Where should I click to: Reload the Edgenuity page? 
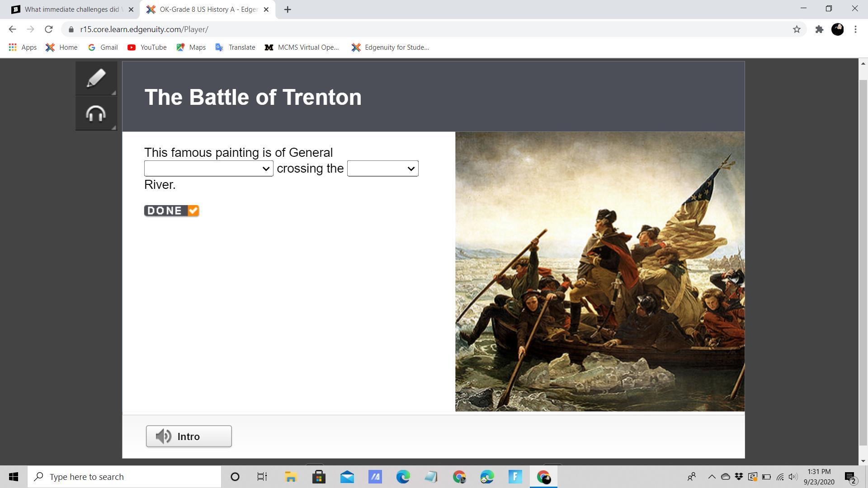pyautogui.click(x=49, y=29)
